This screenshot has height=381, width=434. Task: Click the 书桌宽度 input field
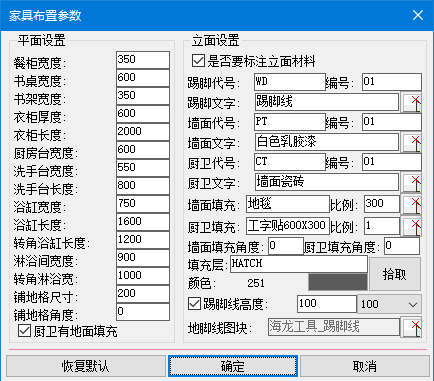(x=143, y=78)
